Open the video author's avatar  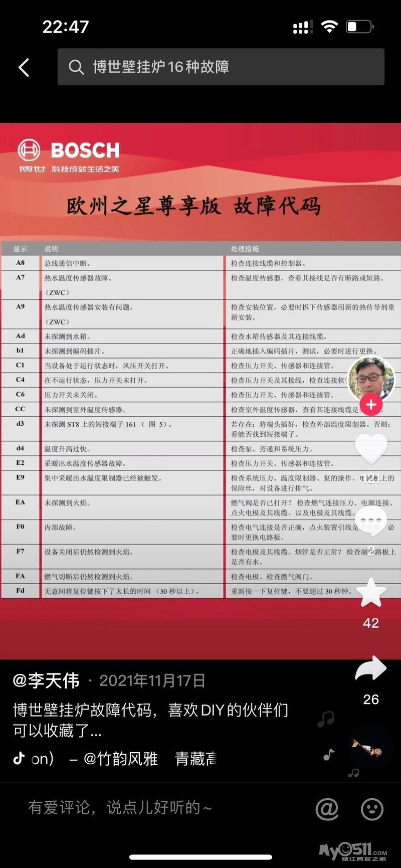pyautogui.click(x=371, y=381)
